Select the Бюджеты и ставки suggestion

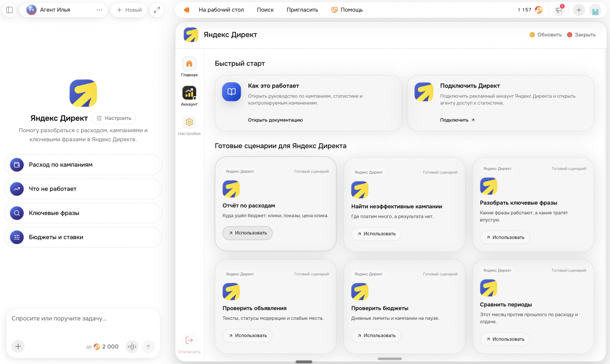click(x=83, y=237)
